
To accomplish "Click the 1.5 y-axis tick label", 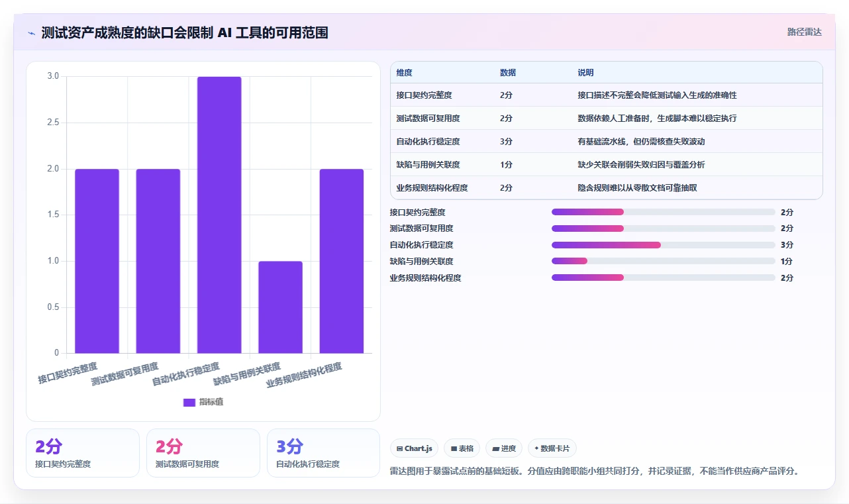I will pyautogui.click(x=53, y=215).
